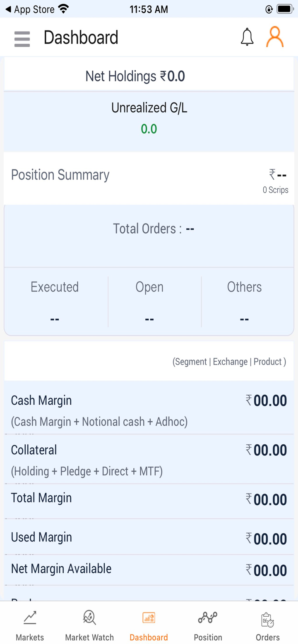Go back to App Store

coord(29,9)
